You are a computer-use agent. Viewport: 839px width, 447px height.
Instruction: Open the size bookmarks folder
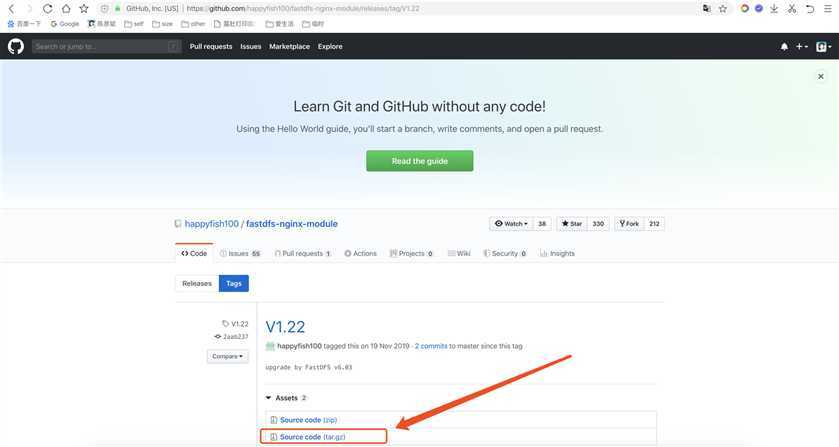point(163,24)
